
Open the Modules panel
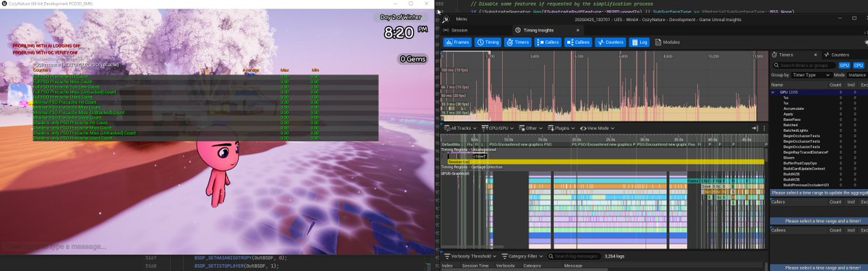pos(667,43)
